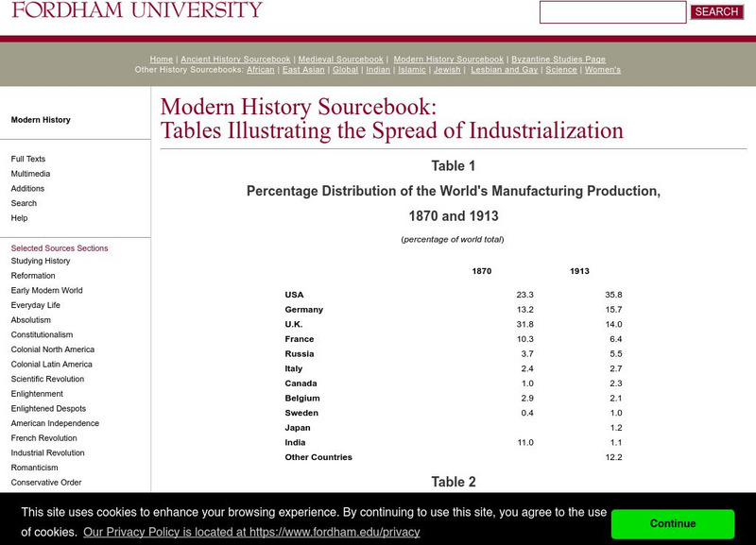Click the green Continue button

674,523
